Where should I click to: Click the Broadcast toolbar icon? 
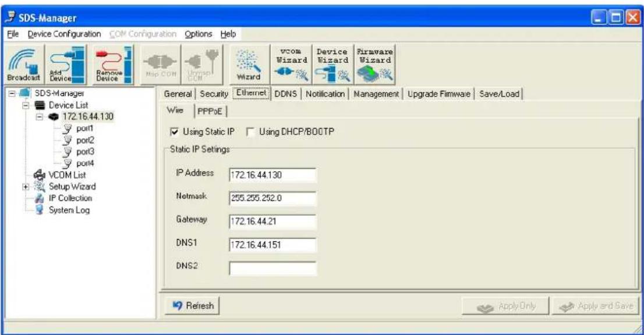(x=24, y=65)
